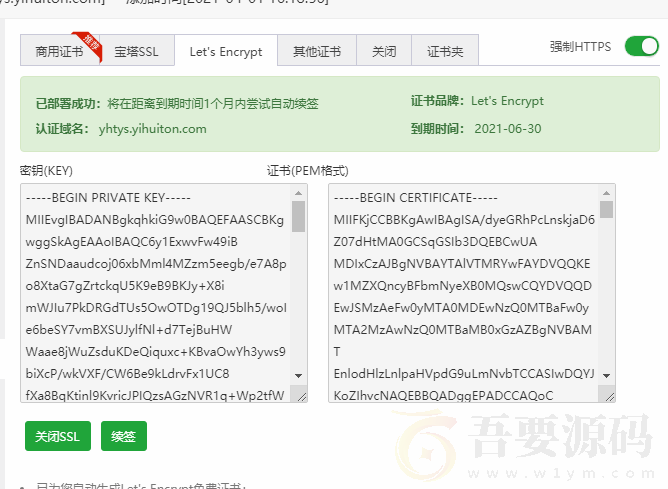Open the 商用证书 tab

(x=59, y=52)
